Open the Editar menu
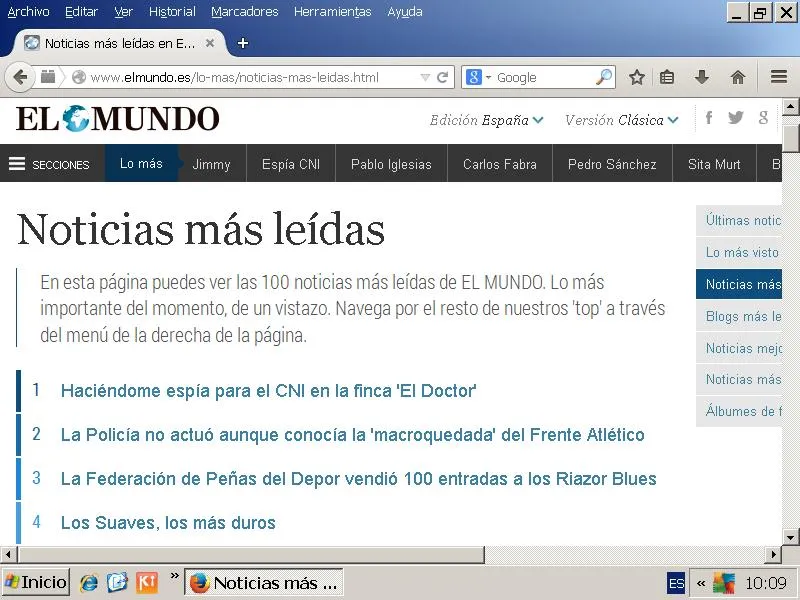Image resolution: width=800 pixels, height=600 pixels. pyautogui.click(x=82, y=11)
